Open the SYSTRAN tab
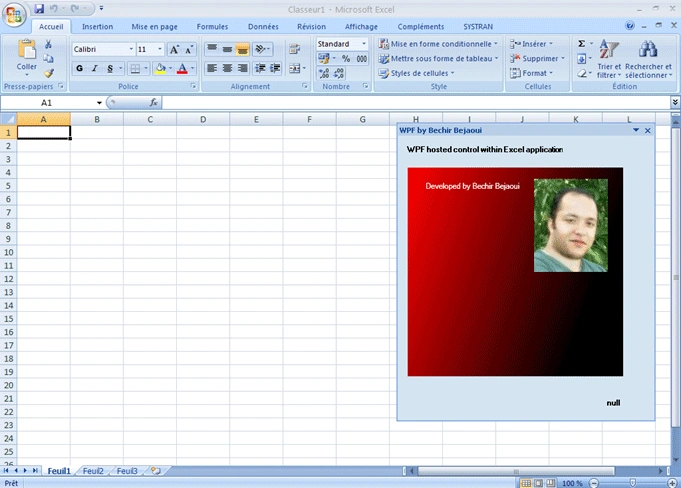This screenshot has width=681, height=488. tap(478, 26)
